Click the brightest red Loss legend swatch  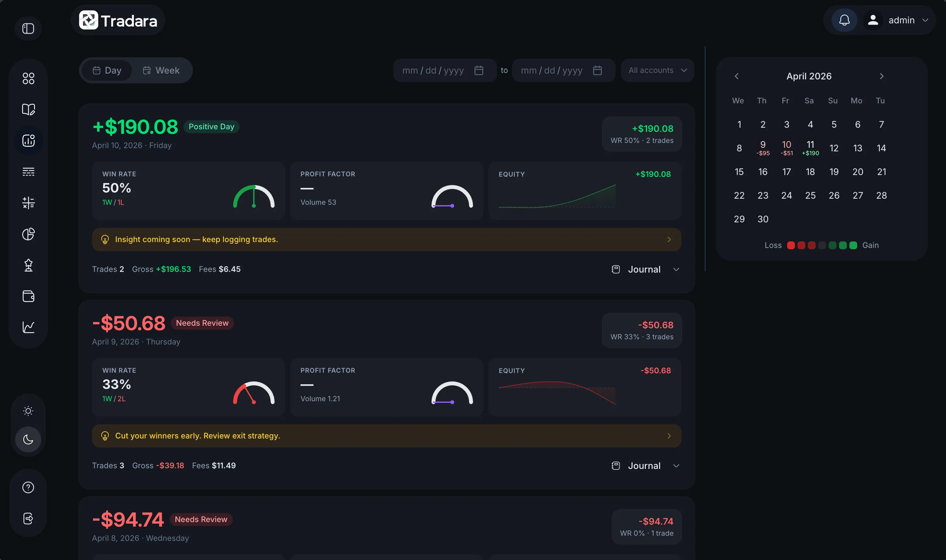pos(791,245)
